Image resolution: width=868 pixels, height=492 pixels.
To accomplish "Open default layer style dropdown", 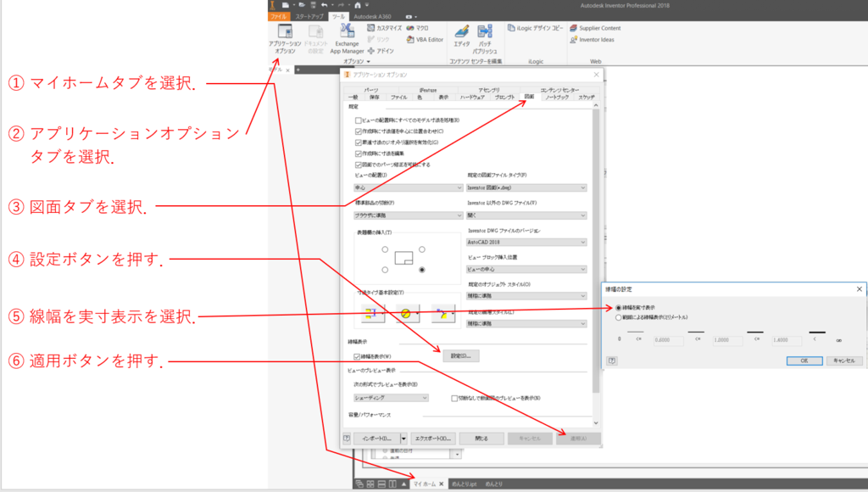I will coord(526,323).
